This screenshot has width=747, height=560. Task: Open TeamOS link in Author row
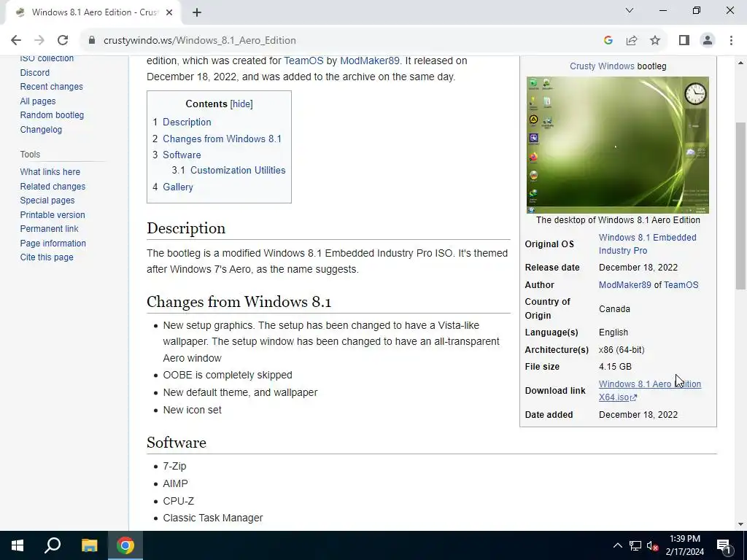[x=681, y=285]
